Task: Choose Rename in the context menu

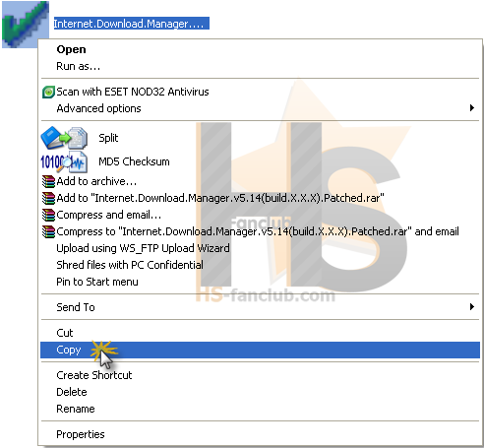Action: [260, 409]
